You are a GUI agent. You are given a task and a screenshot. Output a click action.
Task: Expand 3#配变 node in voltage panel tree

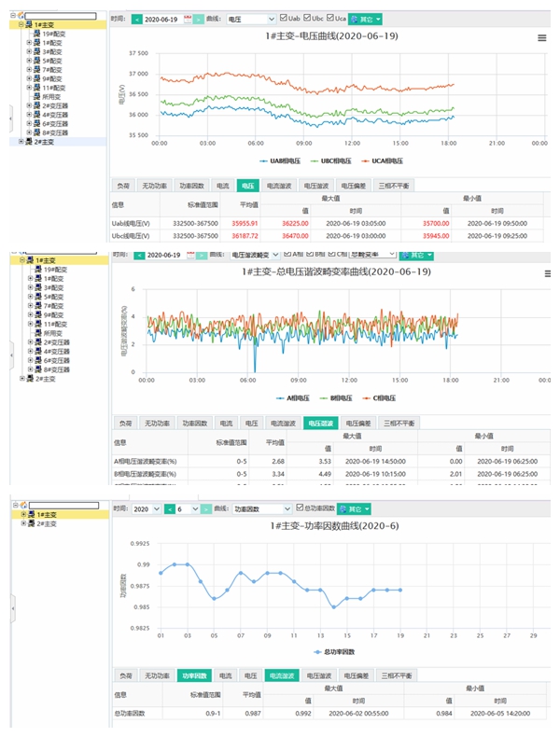pyautogui.click(x=29, y=51)
